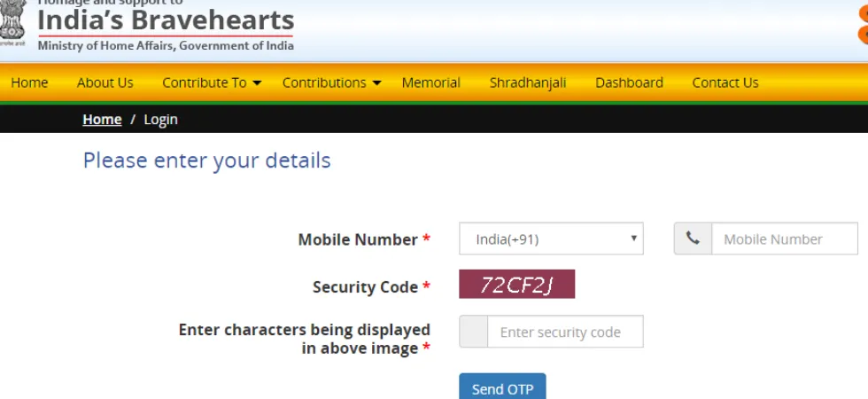The width and height of the screenshot is (868, 399).
Task: Focus the Mobile Number input field
Action: (785, 239)
